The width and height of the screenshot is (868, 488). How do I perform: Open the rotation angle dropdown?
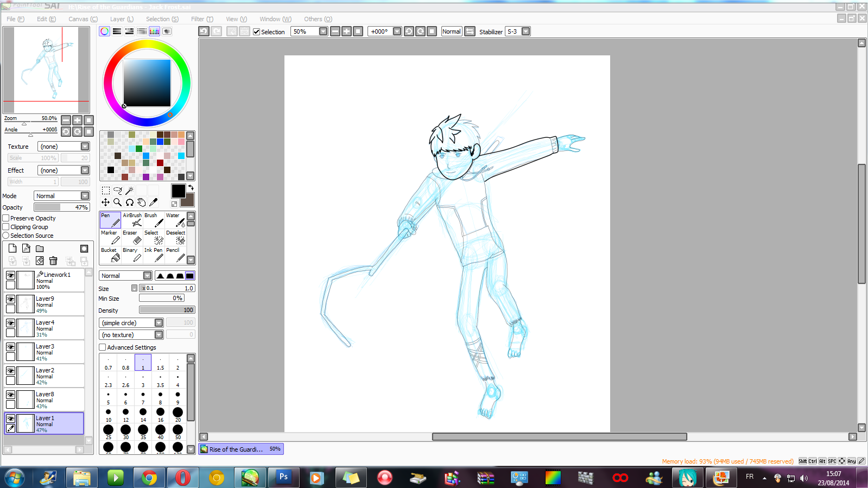coord(397,31)
